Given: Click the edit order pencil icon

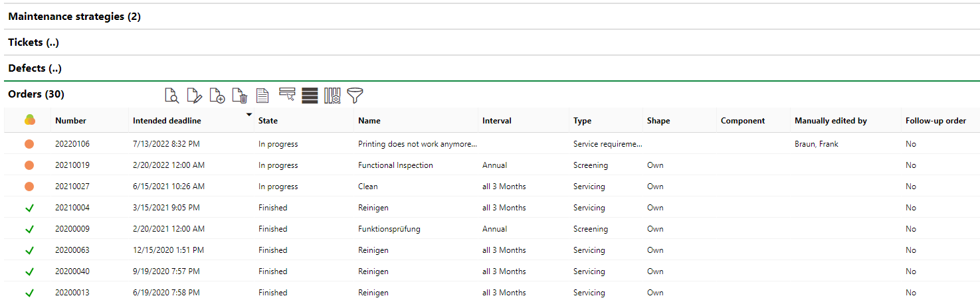Looking at the screenshot, I should pos(194,96).
